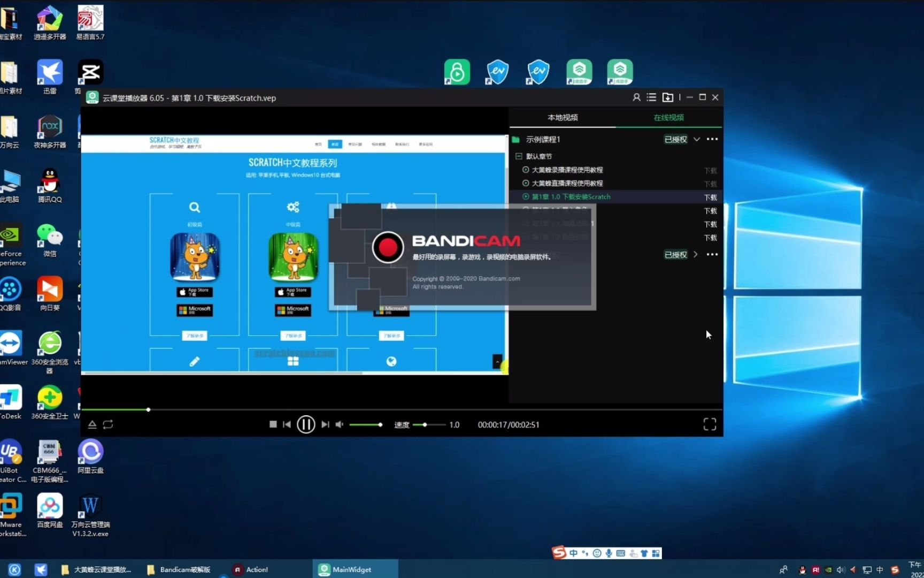Stop video playback
This screenshot has width=924, height=578.
click(273, 424)
